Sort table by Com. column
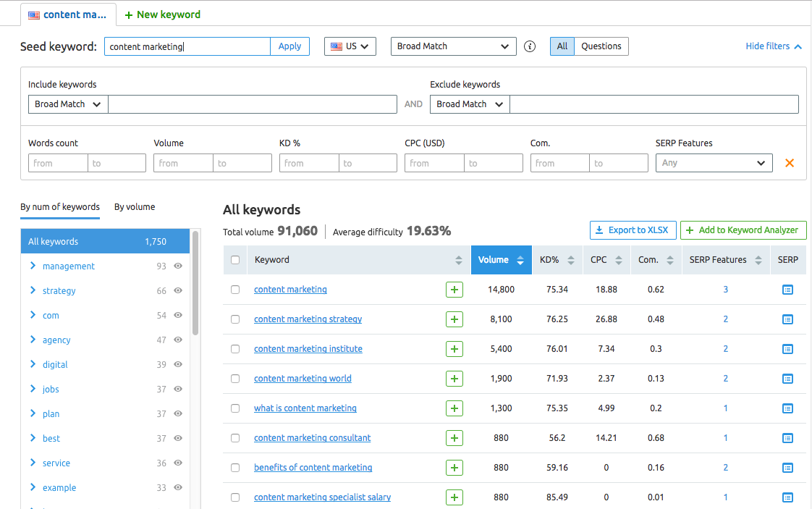 pyautogui.click(x=669, y=260)
